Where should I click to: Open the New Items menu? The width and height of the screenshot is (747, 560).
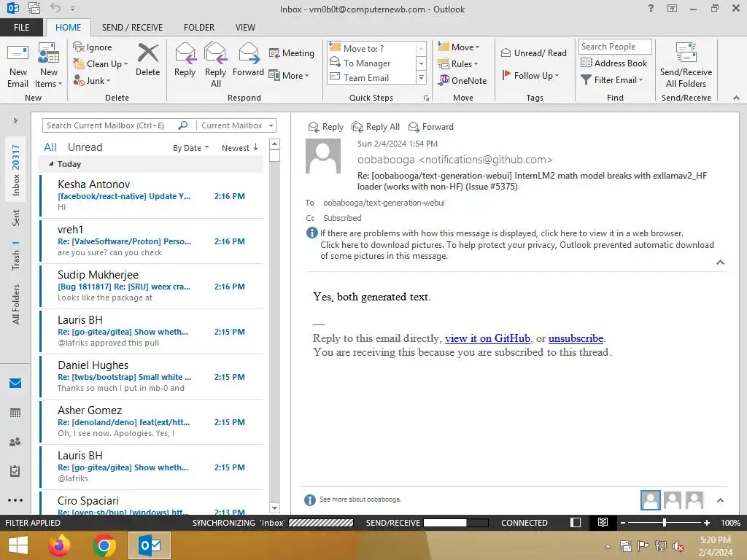[49, 66]
